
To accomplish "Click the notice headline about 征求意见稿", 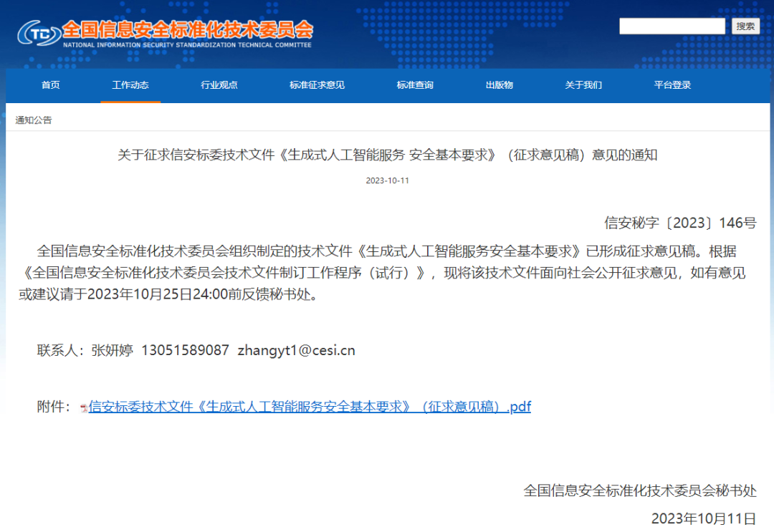I will [388, 155].
